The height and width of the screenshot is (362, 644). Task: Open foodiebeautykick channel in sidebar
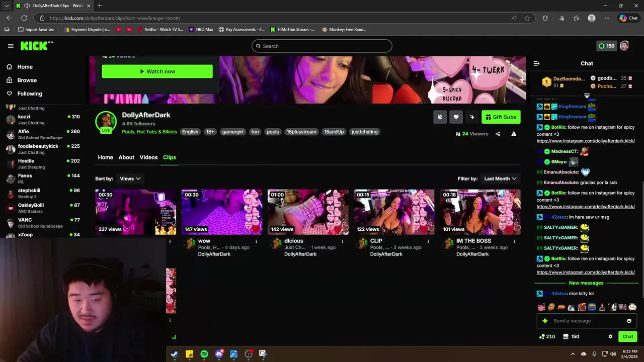pos(43,149)
